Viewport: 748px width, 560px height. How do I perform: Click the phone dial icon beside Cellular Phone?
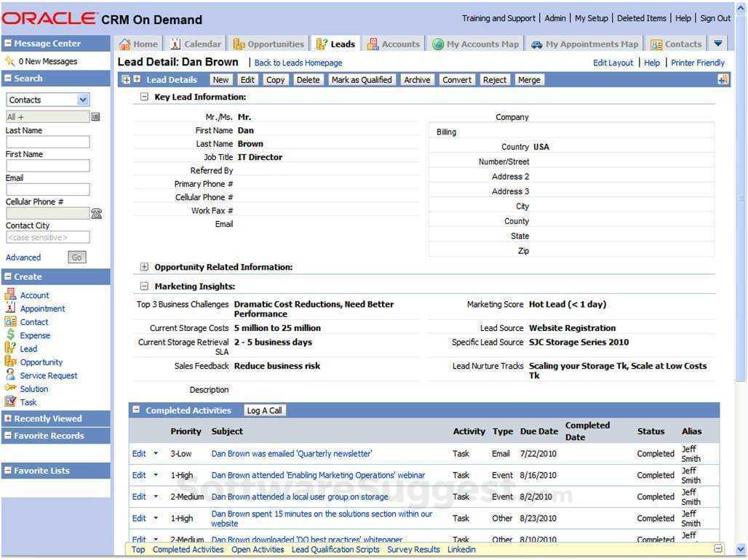97,213
